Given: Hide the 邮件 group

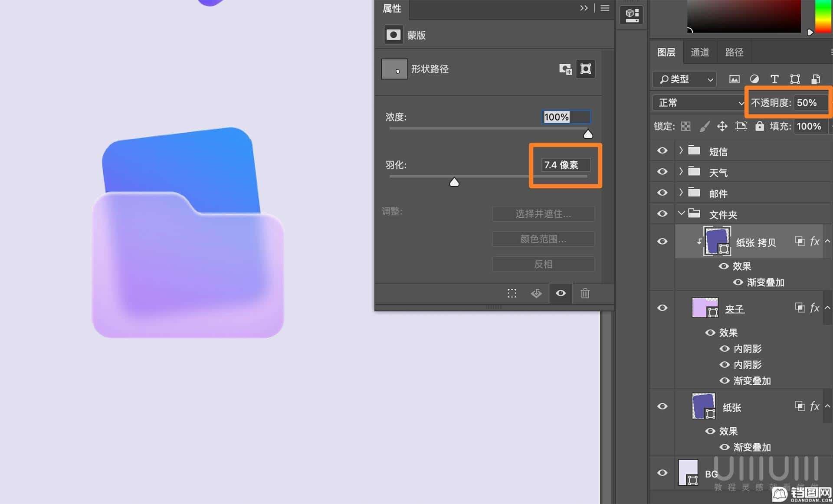Looking at the screenshot, I should [662, 193].
